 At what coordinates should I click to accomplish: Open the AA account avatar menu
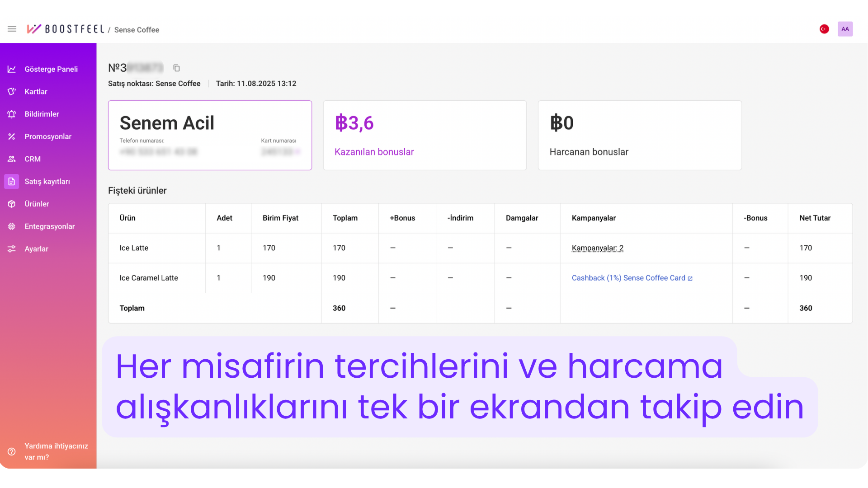point(845,28)
